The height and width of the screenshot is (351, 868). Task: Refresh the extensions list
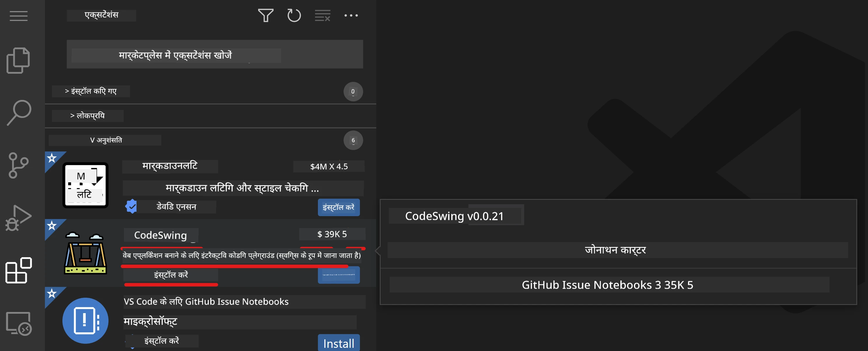pos(294,15)
